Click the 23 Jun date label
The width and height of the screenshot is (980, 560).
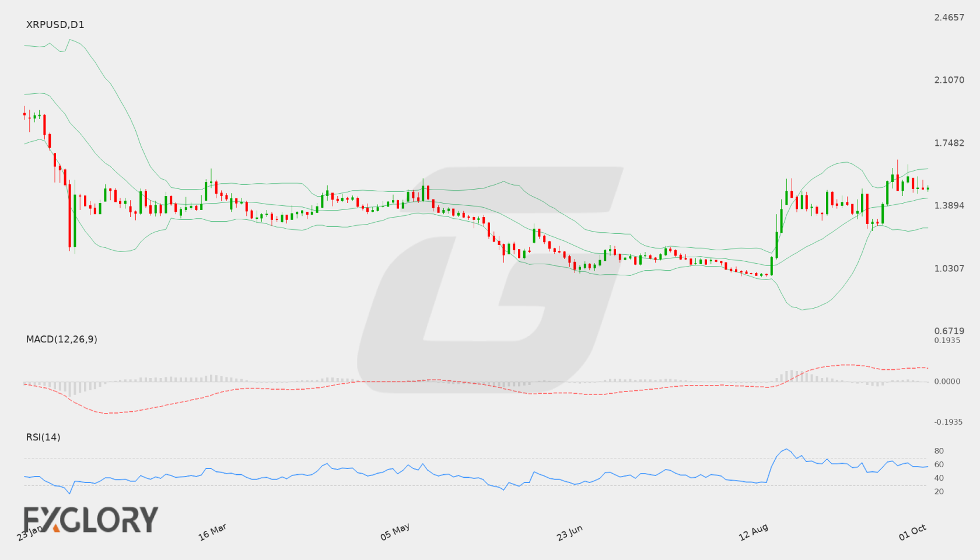(x=569, y=533)
